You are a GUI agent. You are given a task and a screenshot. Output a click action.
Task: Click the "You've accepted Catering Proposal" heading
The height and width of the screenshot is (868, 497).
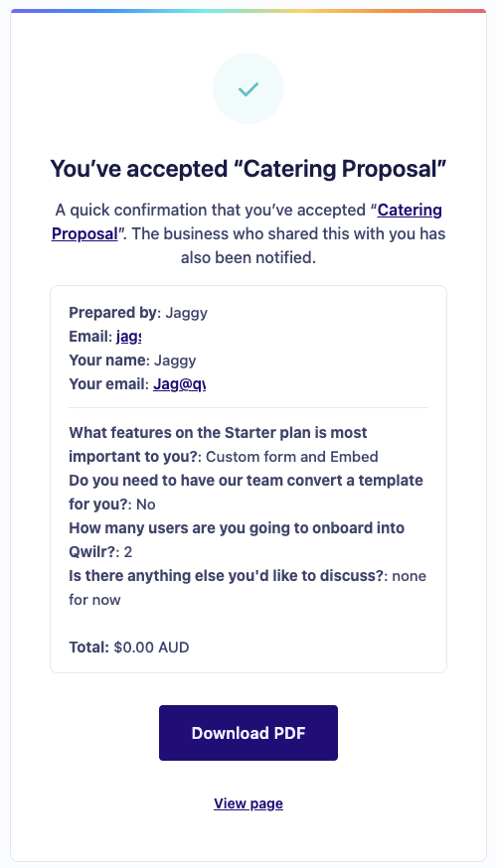(248, 169)
